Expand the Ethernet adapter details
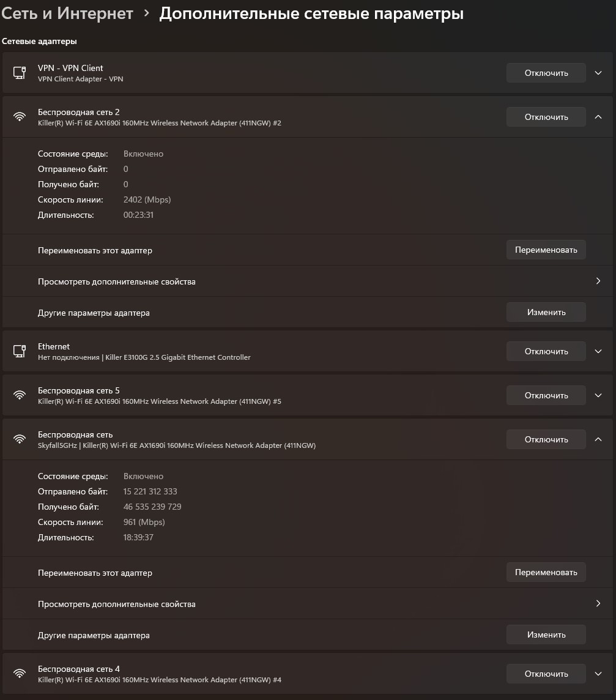This screenshot has height=700, width=616. point(598,351)
